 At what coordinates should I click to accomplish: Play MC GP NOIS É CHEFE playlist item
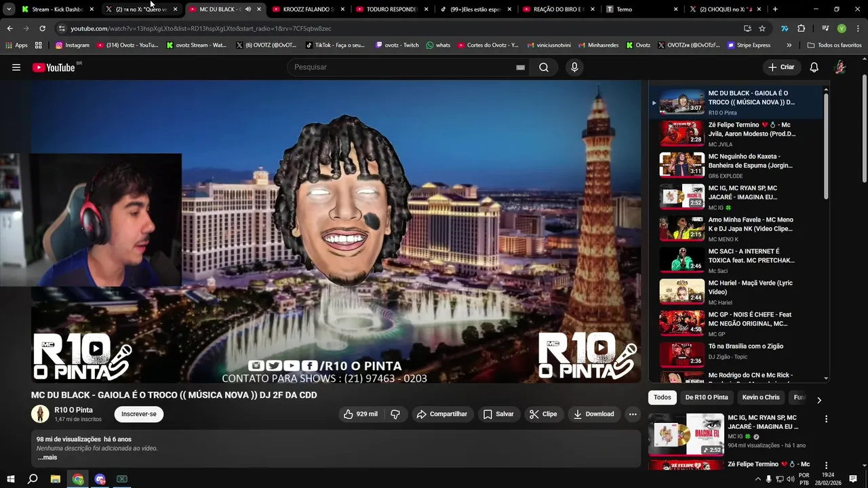[x=735, y=323]
